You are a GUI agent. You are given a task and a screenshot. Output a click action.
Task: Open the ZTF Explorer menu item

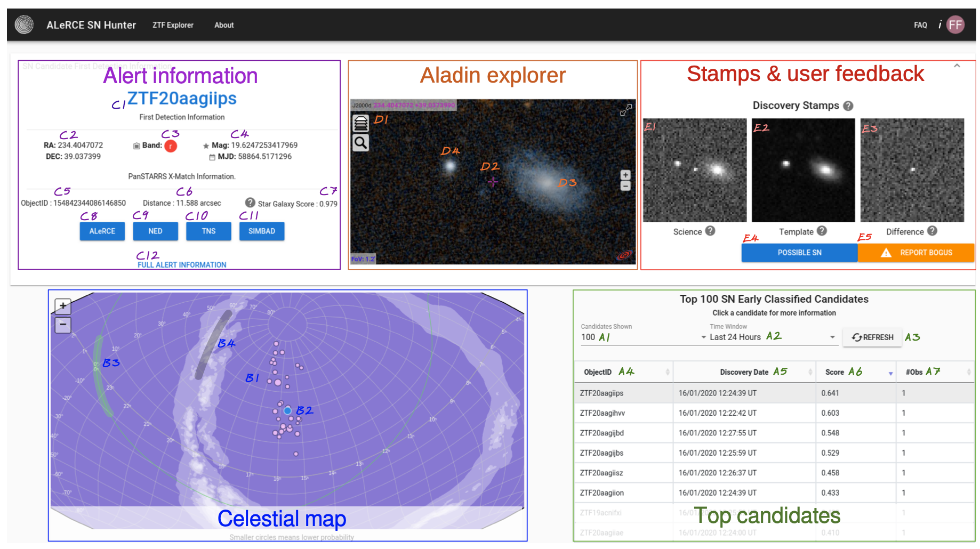[173, 25]
